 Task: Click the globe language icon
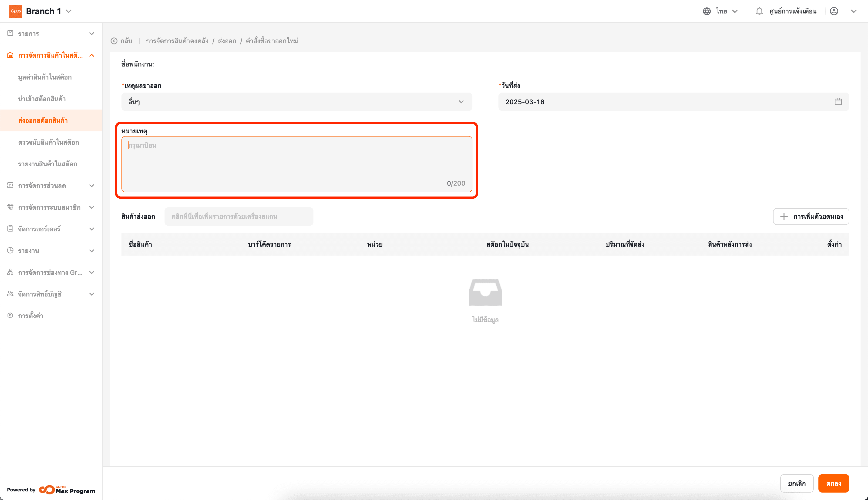pyautogui.click(x=707, y=11)
